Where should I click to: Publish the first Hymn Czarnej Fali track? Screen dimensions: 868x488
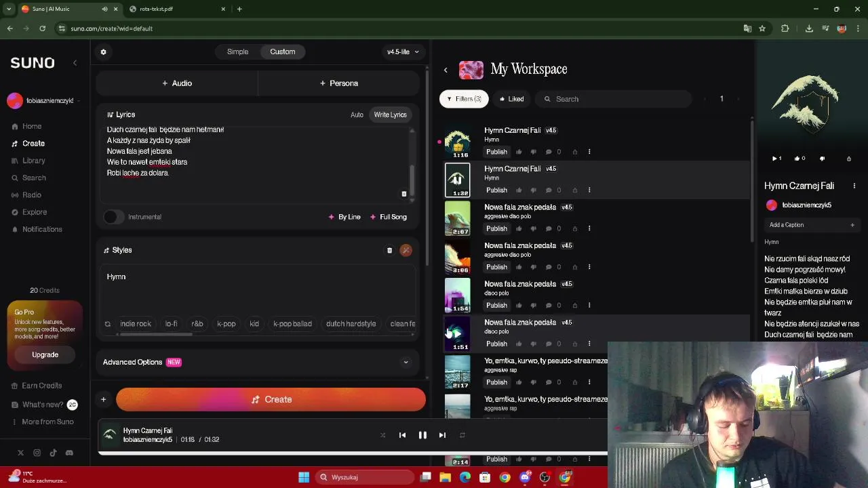496,152
